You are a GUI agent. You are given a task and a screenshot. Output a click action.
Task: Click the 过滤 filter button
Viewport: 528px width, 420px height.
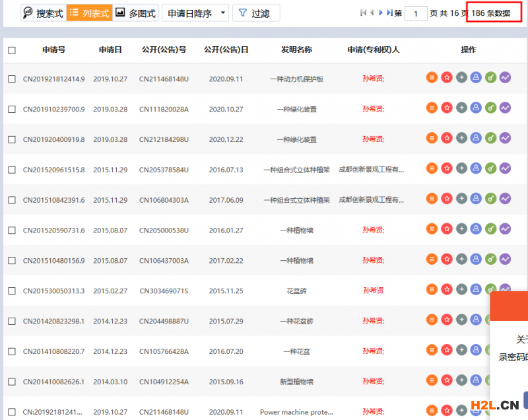click(255, 13)
